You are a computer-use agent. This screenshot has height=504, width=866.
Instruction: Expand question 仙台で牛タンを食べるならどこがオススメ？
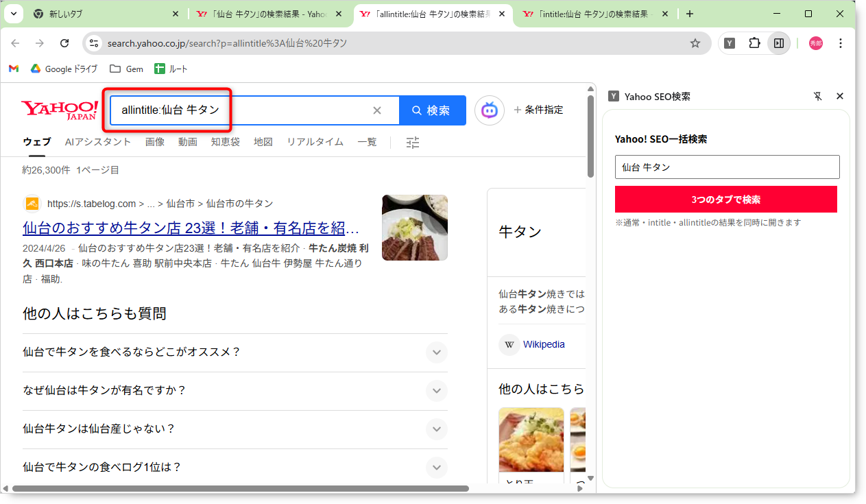pos(436,352)
